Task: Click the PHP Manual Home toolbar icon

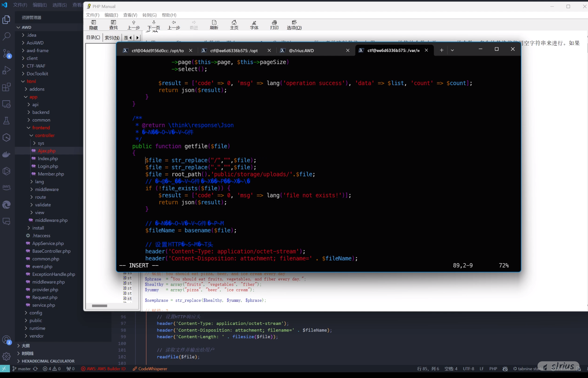Action: coord(234,25)
